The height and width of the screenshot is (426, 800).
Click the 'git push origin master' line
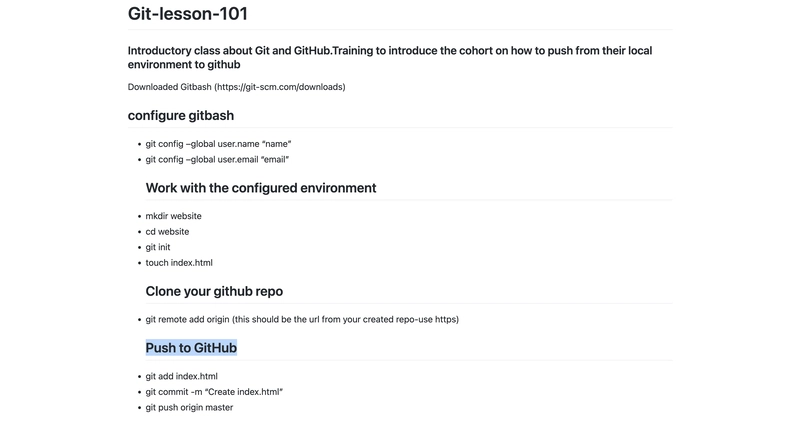[x=189, y=408]
